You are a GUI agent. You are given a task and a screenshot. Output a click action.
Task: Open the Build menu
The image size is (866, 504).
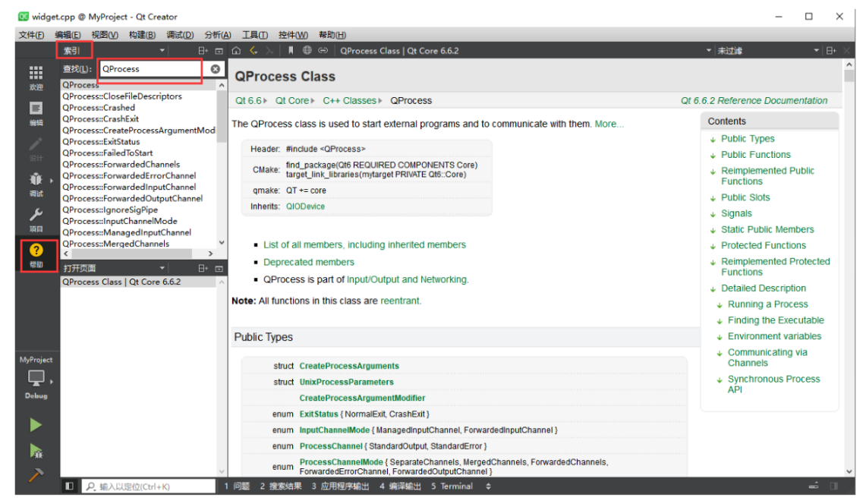(142, 35)
